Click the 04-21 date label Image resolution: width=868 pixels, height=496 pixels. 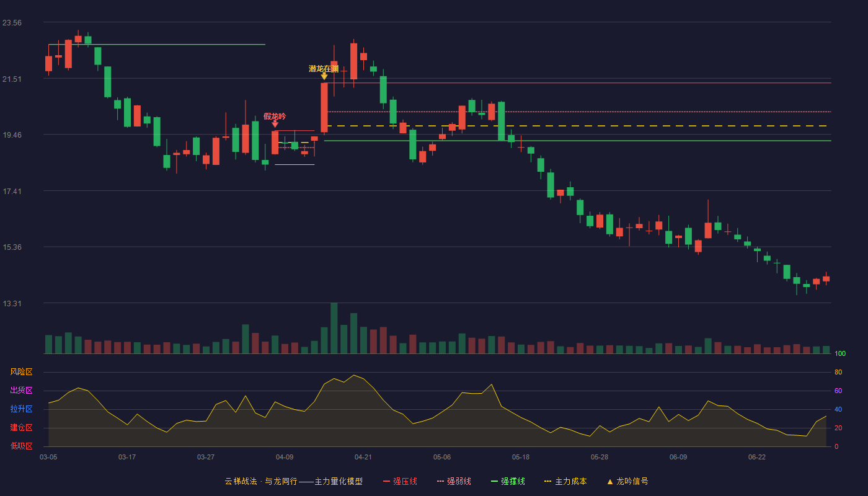click(x=363, y=458)
